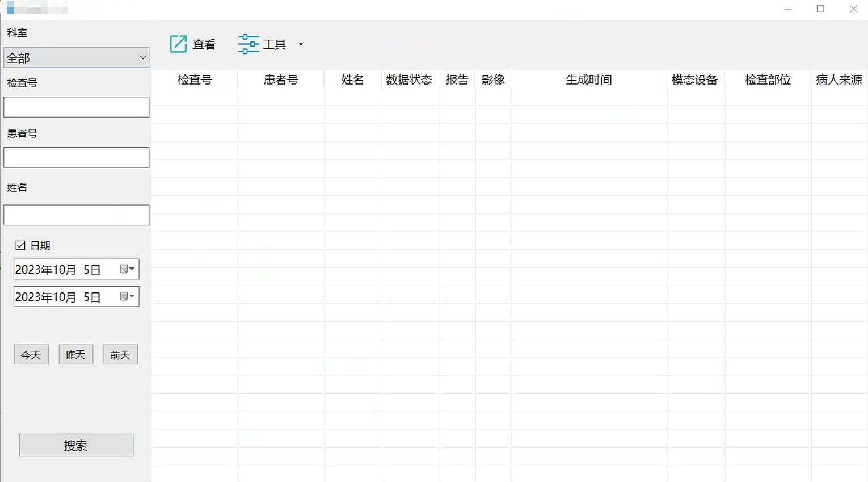The height and width of the screenshot is (482, 868).
Task: Click the 病人来源 column header
Action: point(839,79)
